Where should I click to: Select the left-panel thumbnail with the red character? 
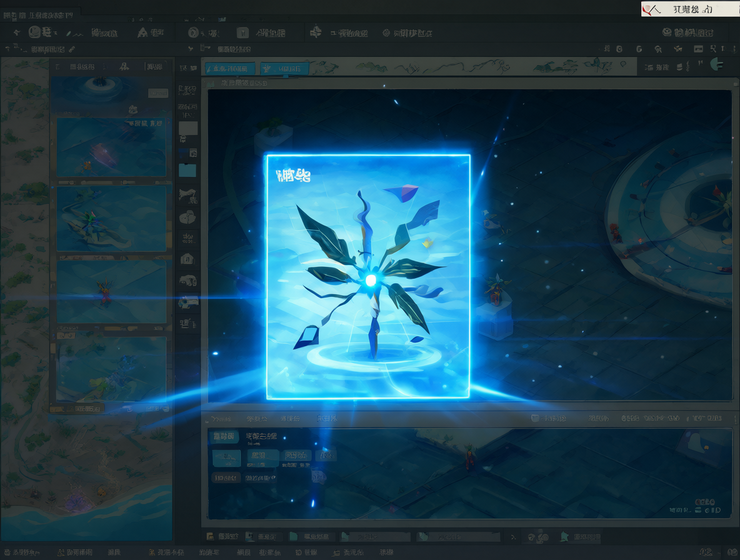(x=111, y=292)
